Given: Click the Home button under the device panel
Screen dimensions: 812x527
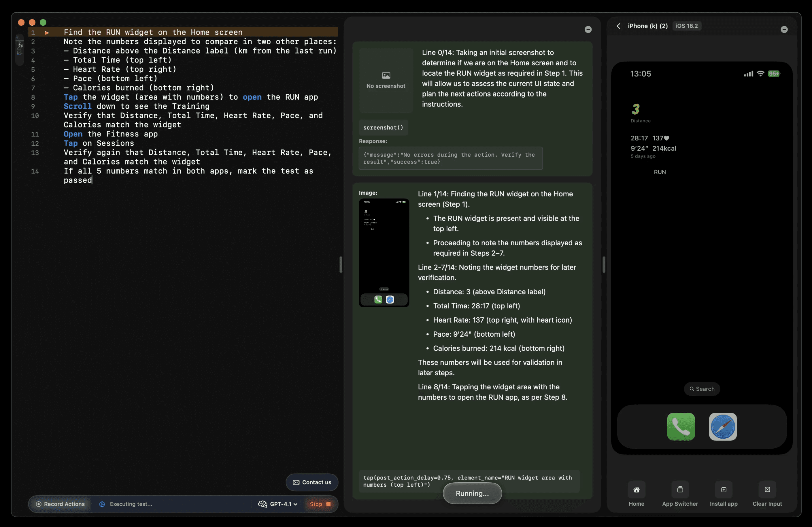Looking at the screenshot, I should [636, 490].
